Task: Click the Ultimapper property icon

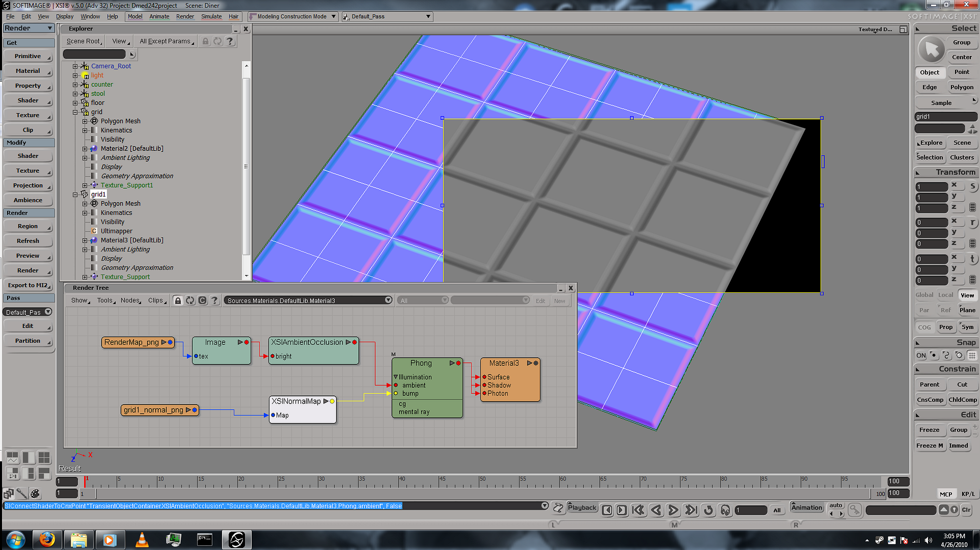Action: (x=94, y=231)
